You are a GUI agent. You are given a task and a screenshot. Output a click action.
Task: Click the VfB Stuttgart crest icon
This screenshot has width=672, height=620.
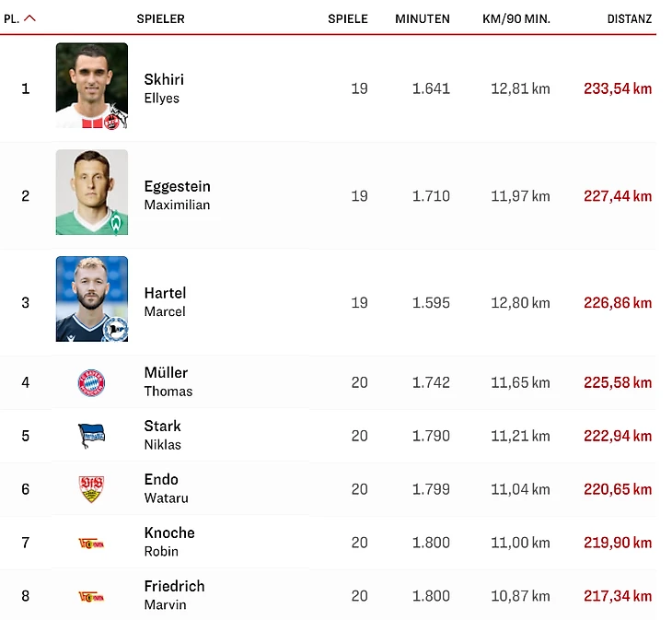[x=91, y=489]
